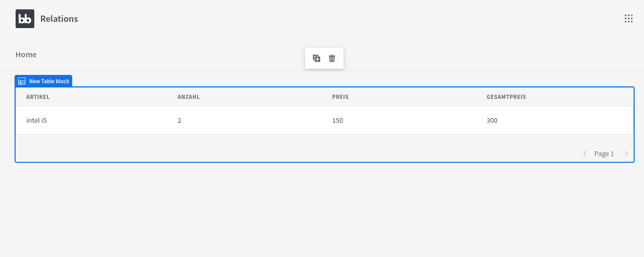Click the Preis value 150 cell
The height and width of the screenshot is (257, 644).
tap(337, 120)
